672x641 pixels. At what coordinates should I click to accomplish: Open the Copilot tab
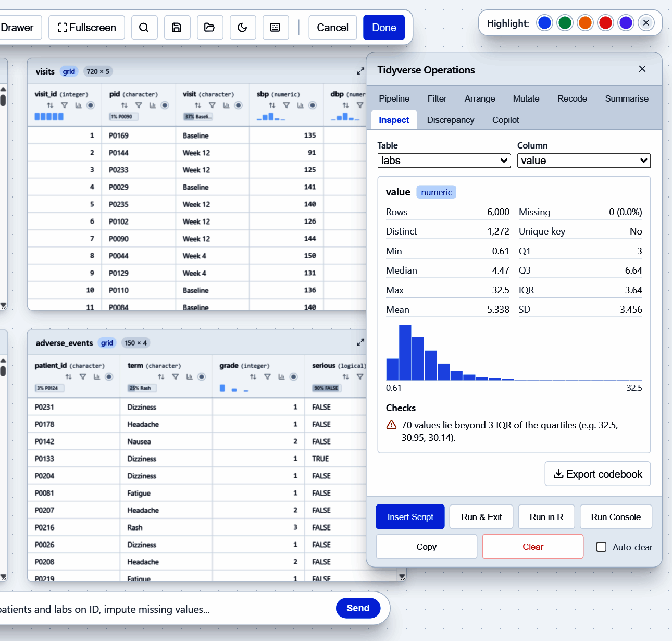click(505, 120)
